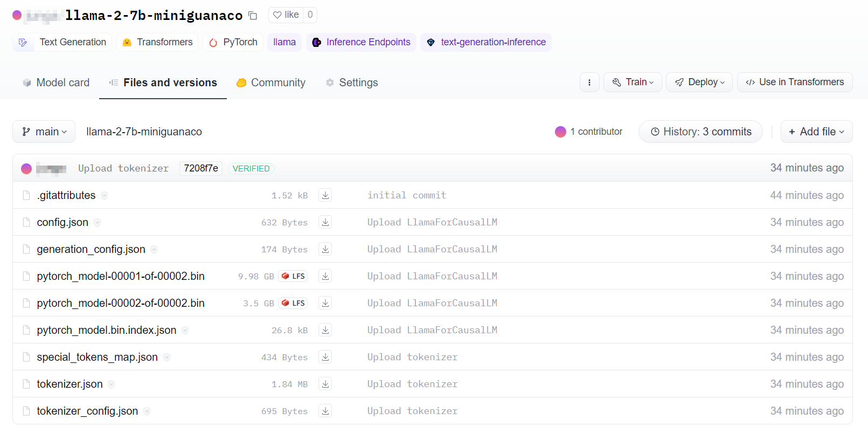The width and height of the screenshot is (868, 433).
Task: Open the Settings tab
Action: [352, 83]
